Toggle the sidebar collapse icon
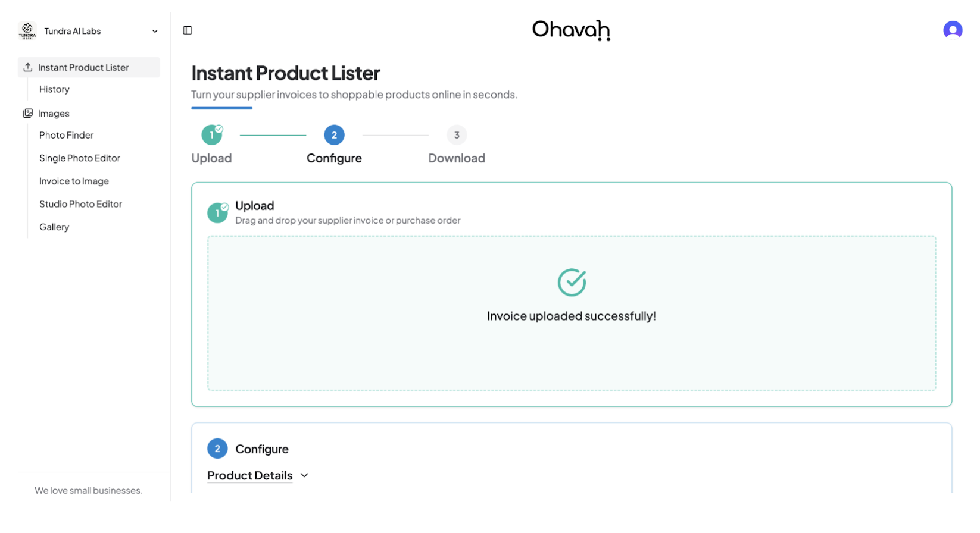980x533 pixels. point(188,30)
